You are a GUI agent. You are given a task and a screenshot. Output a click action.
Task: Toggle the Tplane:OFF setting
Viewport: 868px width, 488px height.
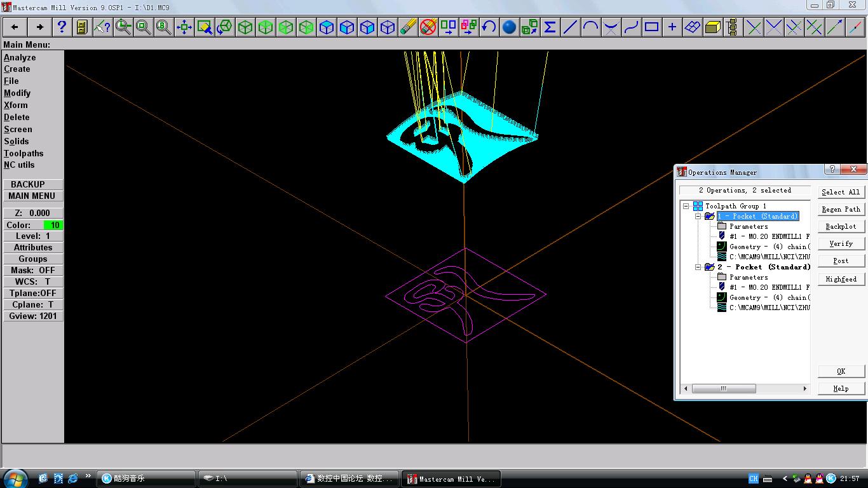click(33, 293)
